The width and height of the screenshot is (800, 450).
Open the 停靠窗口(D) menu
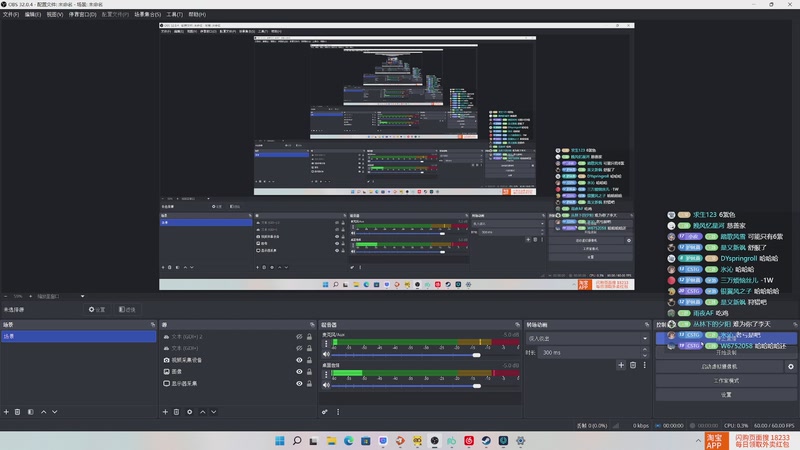pyautogui.click(x=82, y=14)
